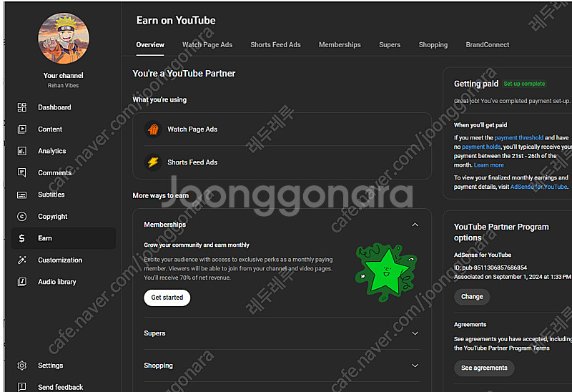Click the Change AdSense button

(472, 297)
